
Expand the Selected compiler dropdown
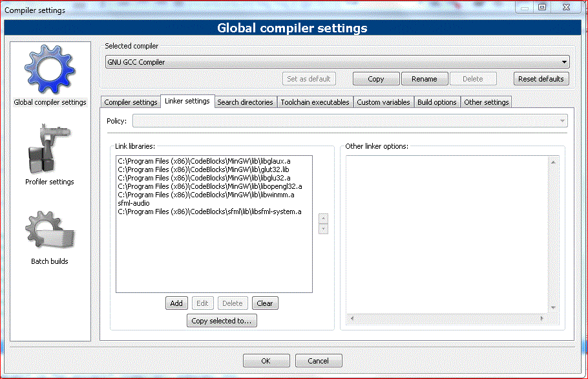point(337,62)
